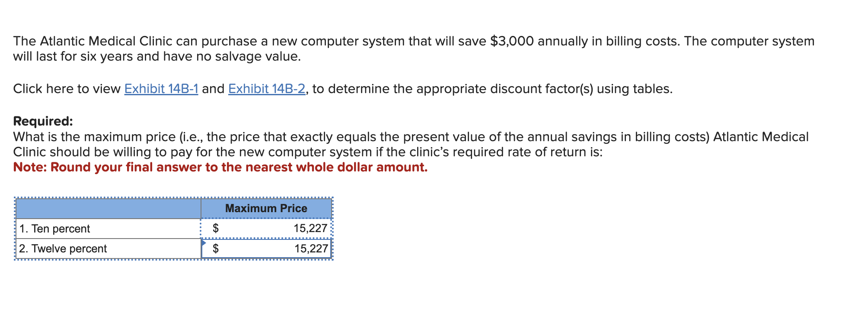The width and height of the screenshot is (868, 310).
Task: Select the 15,227 value in row 1
Action: [x=310, y=229]
